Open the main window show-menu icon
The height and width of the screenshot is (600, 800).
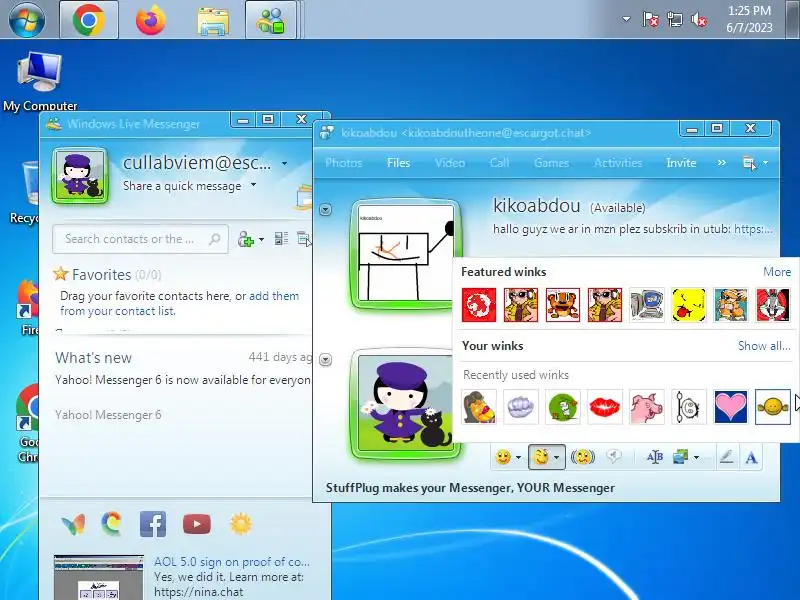(x=304, y=238)
